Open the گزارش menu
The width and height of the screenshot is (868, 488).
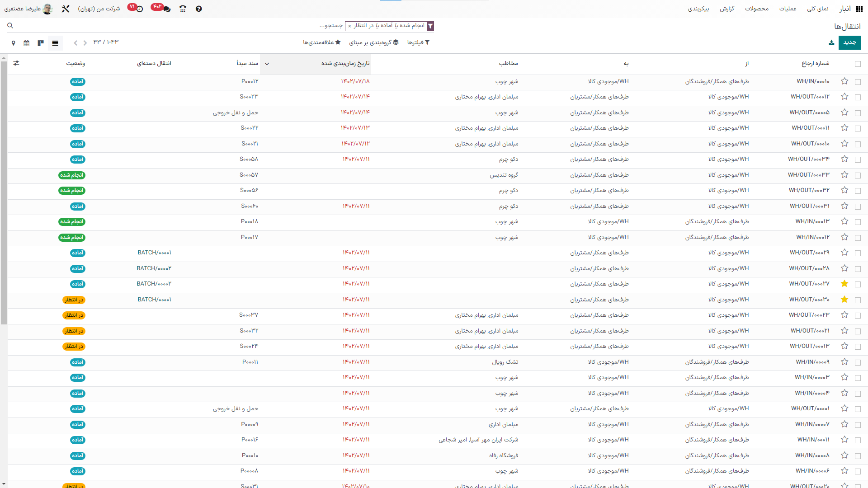click(x=727, y=9)
